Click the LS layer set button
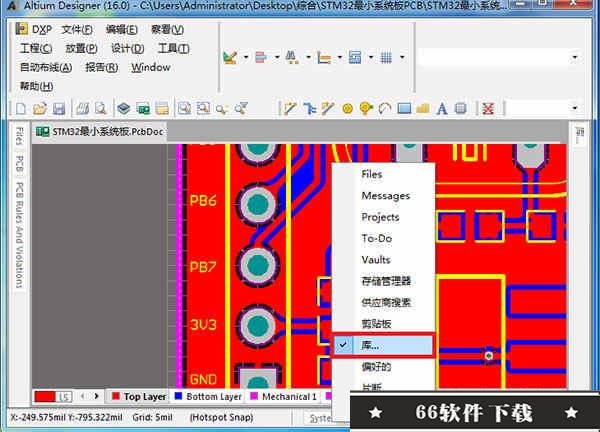Screen dimensions: 600x432 pyautogui.click(x=64, y=397)
